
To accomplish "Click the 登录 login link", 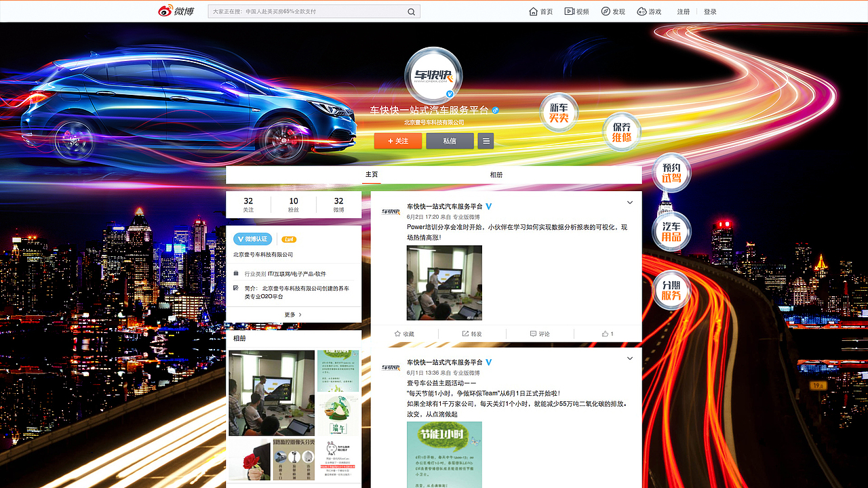I will [710, 12].
